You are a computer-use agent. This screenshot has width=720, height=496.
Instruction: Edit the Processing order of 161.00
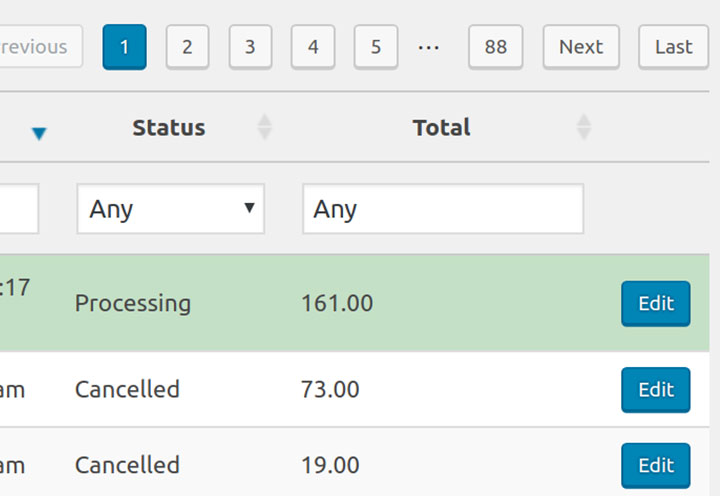[x=656, y=304]
